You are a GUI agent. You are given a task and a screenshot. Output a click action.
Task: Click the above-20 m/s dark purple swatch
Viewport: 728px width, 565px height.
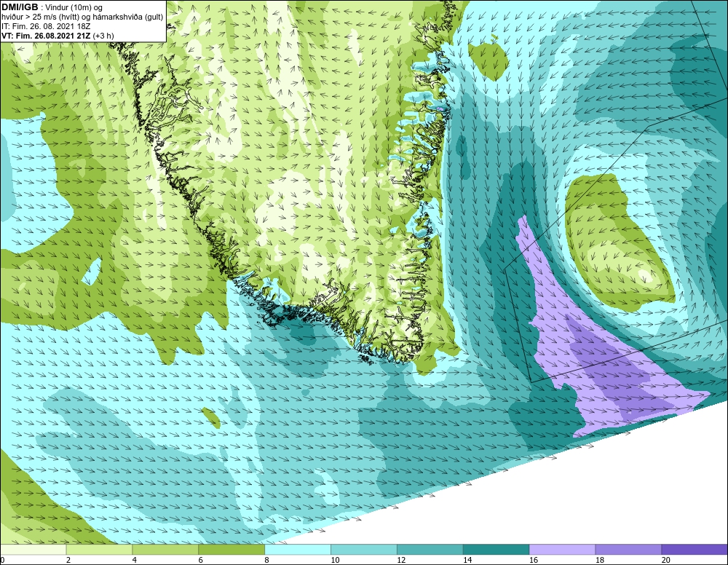(x=695, y=550)
